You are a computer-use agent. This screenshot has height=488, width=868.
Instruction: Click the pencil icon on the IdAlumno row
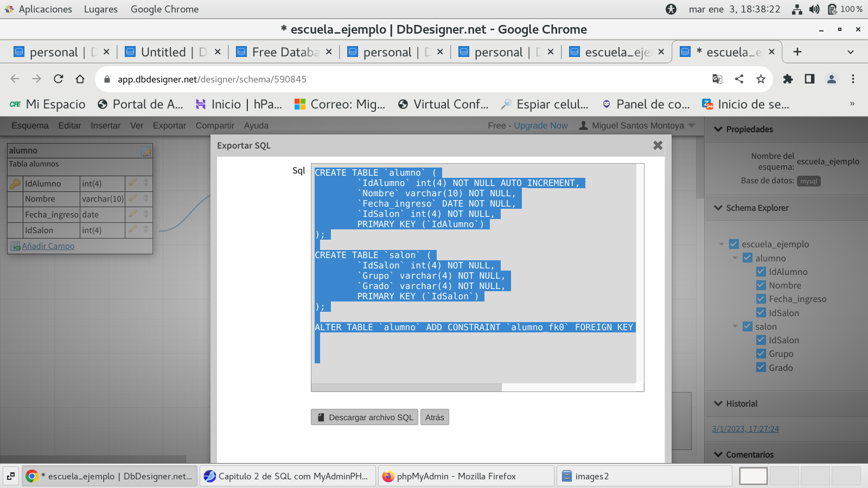132,183
